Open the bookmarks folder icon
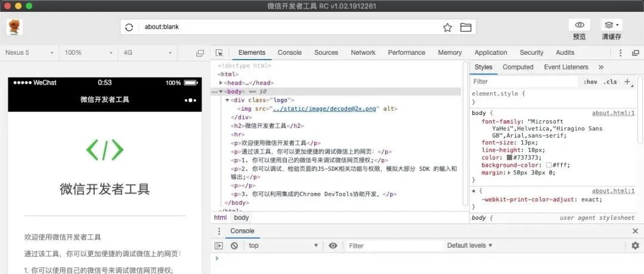Image resolution: width=644 pixels, height=274 pixels. [x=465, y=27]
